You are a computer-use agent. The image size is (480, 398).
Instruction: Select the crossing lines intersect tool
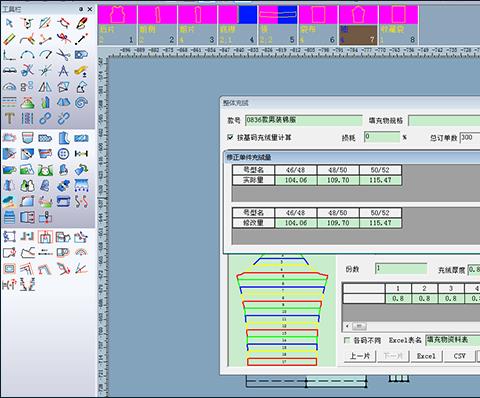45,71
